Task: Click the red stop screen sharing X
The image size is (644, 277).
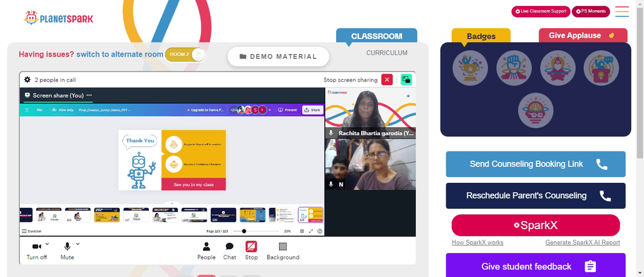Action: pos(387,80)
